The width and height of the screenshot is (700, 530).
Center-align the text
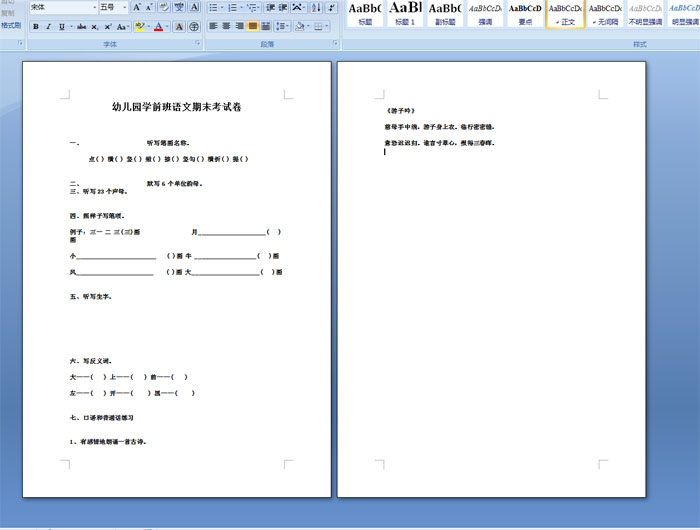226,27
